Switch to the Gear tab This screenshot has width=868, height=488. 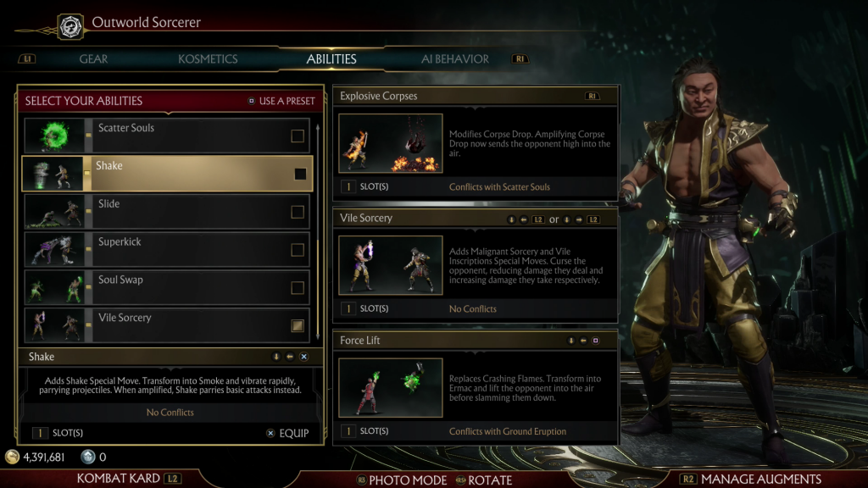tap(93, 58)
